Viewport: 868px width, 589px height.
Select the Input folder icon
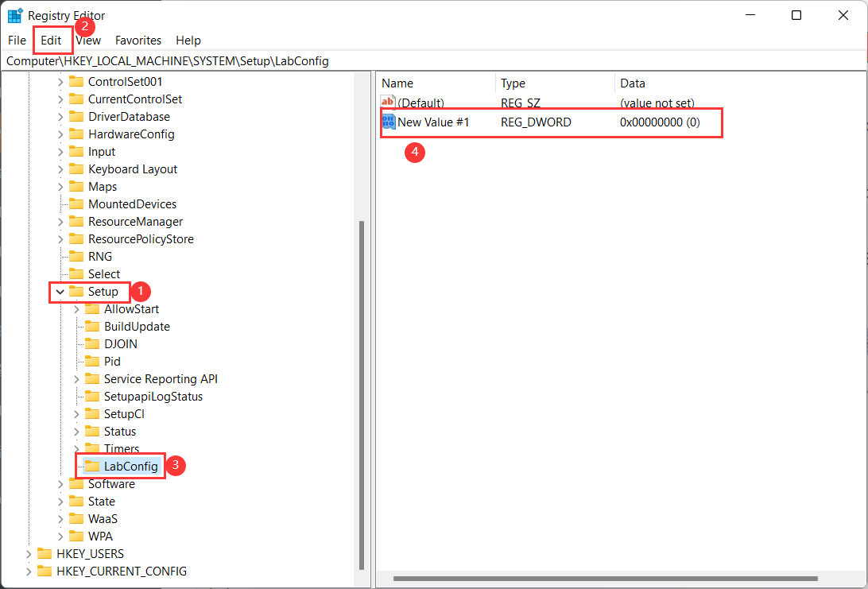76,152
